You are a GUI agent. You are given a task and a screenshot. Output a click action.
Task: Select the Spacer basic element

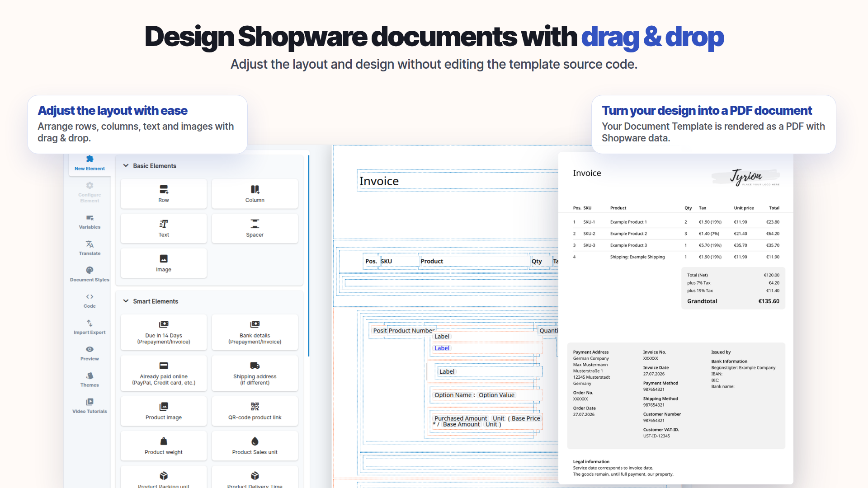click(255, 229)
